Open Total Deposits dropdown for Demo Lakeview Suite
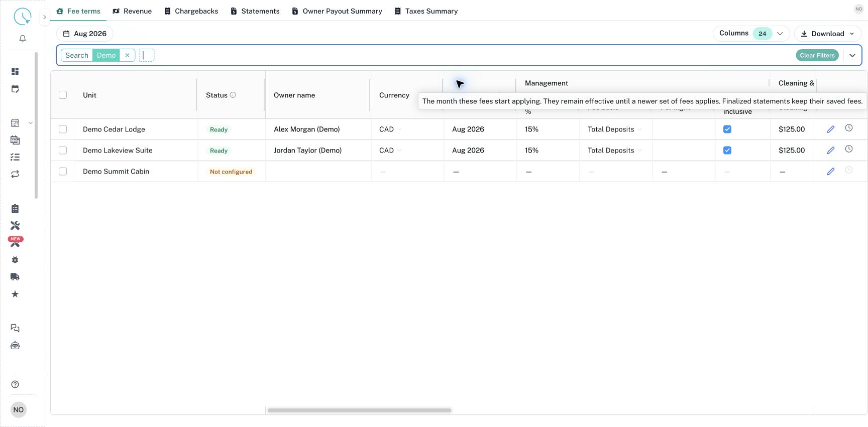 (x=615, y=151)
